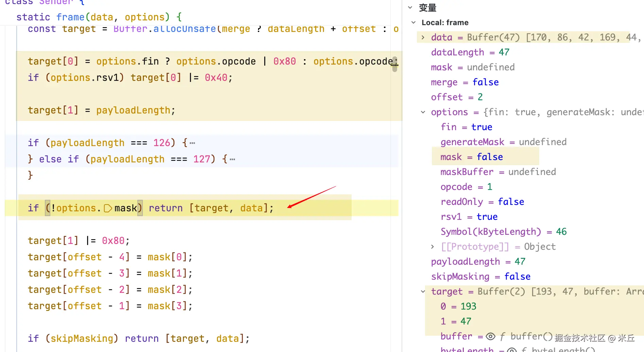Click the line 'target[offset - 1] = mask[3];'
This screenshot has height=352, width=644.
[x=110, y=306]
